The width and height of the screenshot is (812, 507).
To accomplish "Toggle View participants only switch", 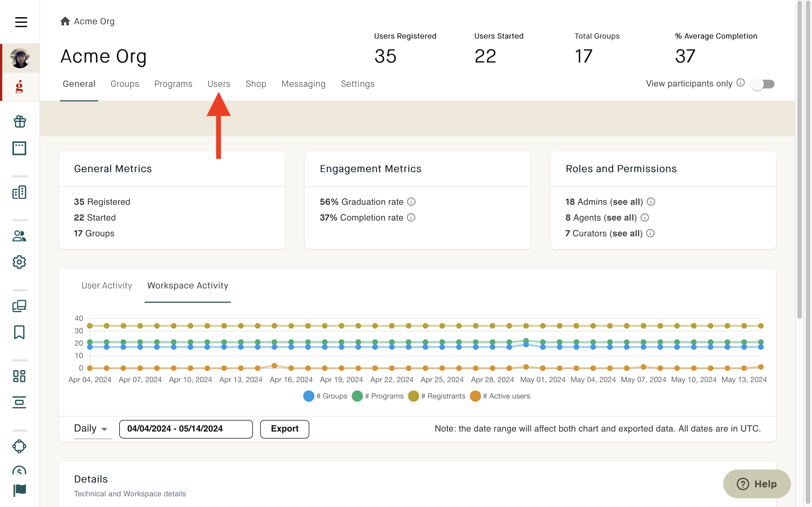I will click(x=763, y=84).
